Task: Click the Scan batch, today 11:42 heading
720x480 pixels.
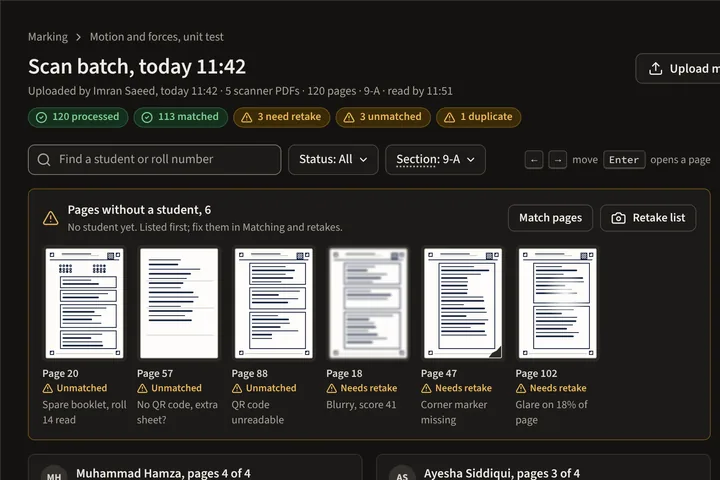Action: [137, 67]
